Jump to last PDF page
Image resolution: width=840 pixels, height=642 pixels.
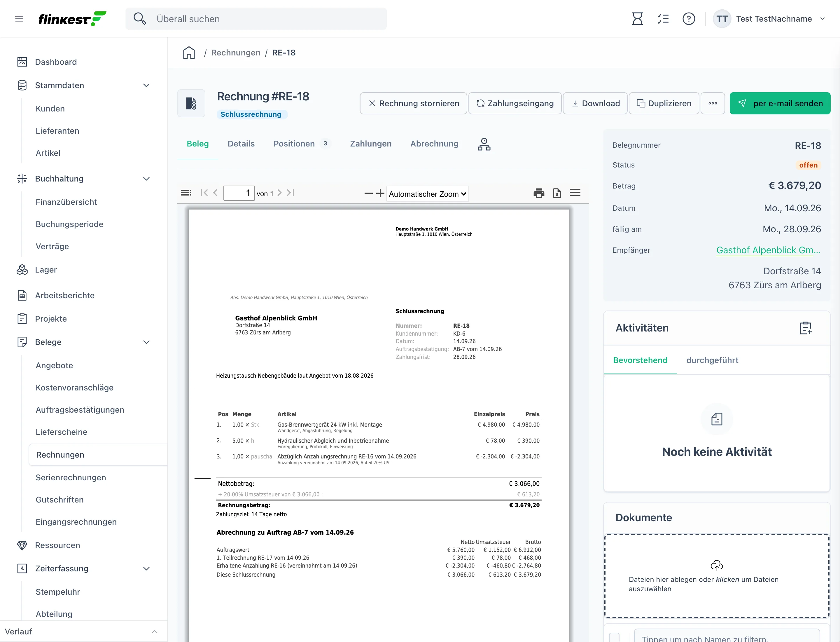pyautogui.click(x=291, y=193)
